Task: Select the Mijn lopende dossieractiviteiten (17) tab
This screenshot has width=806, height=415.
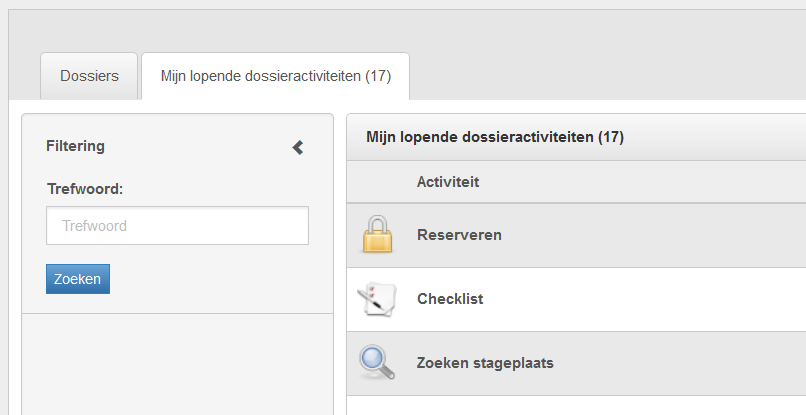Action: [x=276, y=76]
